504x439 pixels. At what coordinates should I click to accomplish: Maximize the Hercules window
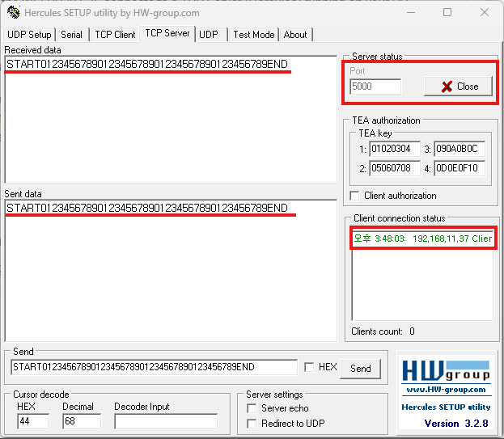coord(447,13)
